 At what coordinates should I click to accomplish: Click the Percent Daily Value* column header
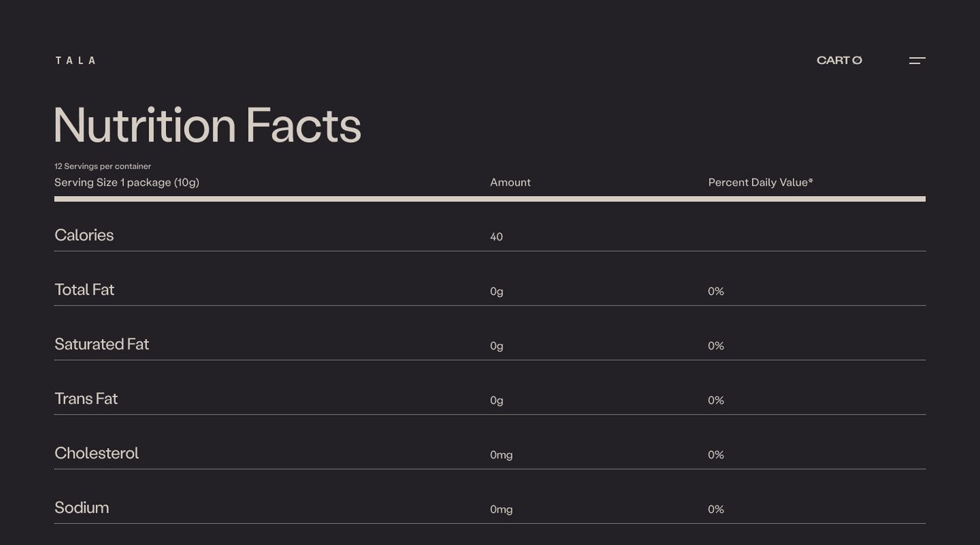(x=760, y=182)
